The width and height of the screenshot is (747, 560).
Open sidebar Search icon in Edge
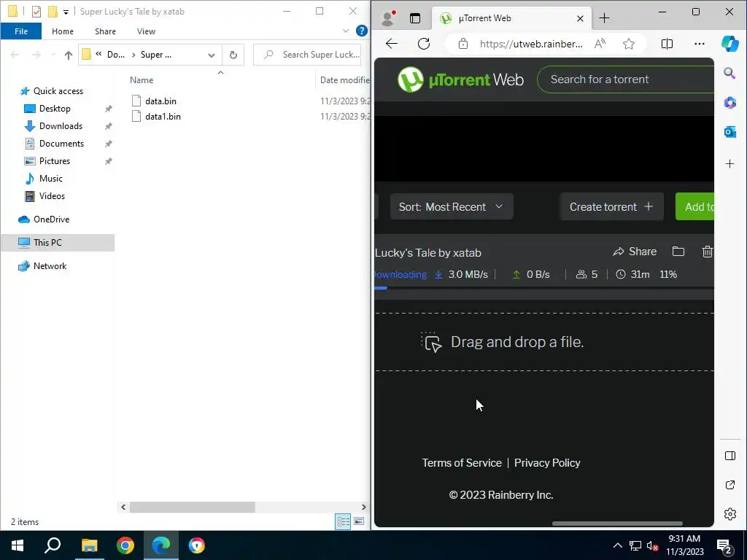tap(729, 73)
